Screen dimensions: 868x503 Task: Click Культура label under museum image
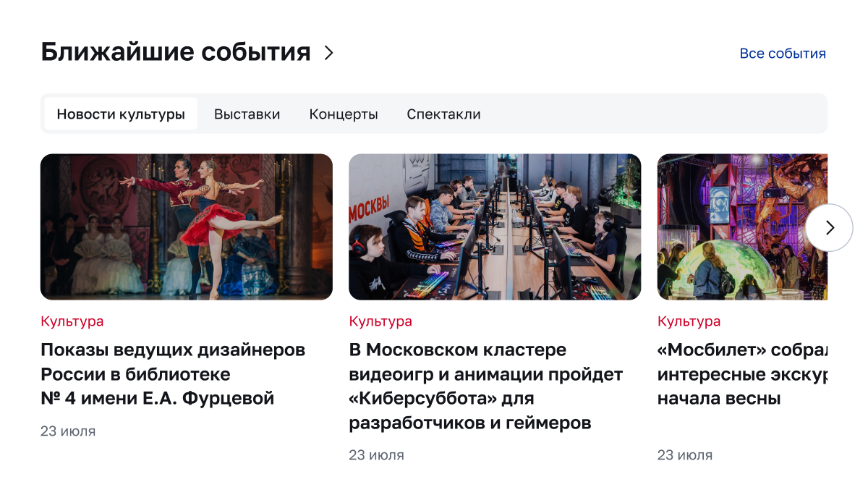pos(689,321)
